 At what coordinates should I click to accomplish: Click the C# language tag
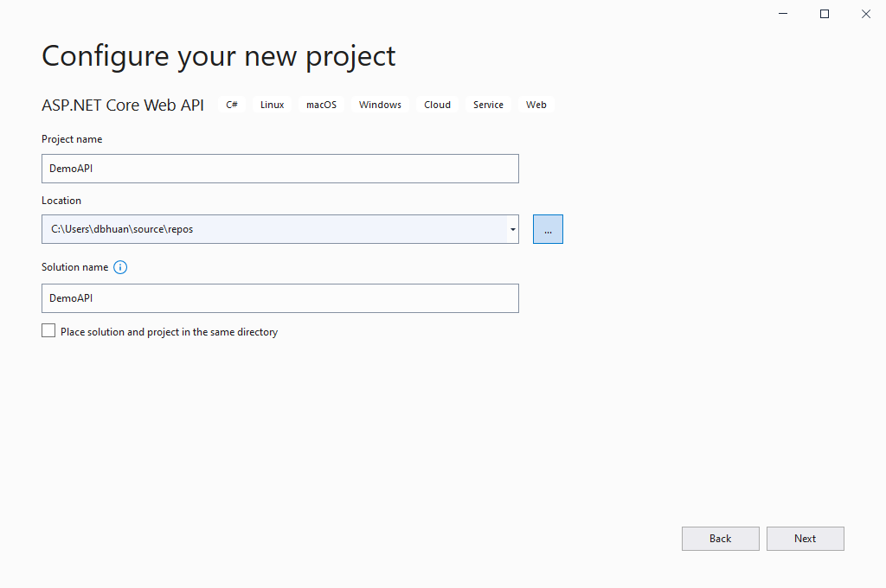click(232, 105)
